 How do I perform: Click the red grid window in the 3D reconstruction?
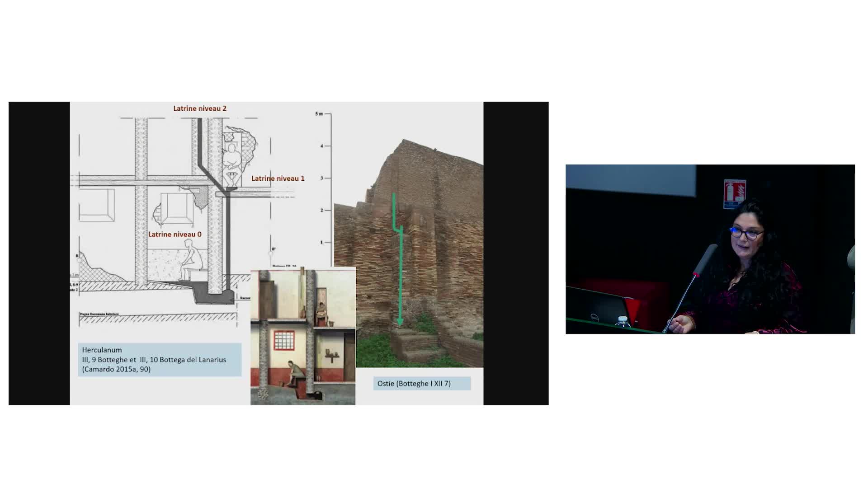(284, 340)
